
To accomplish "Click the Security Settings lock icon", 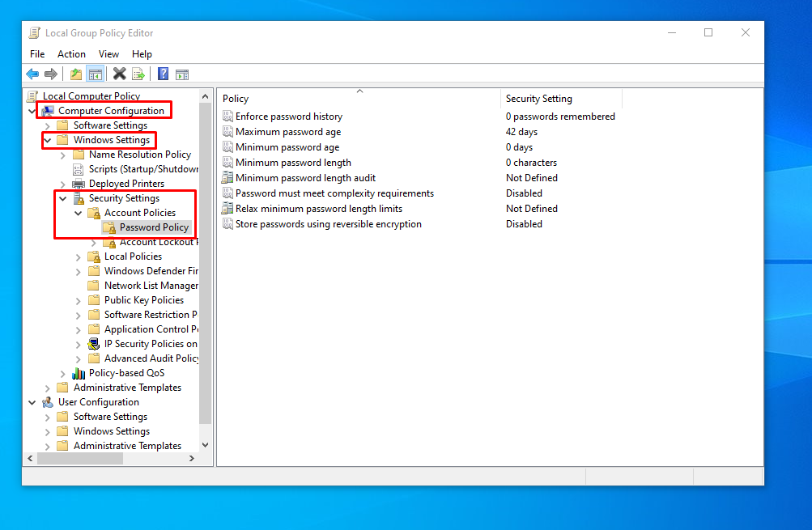I will click(79, 198).
